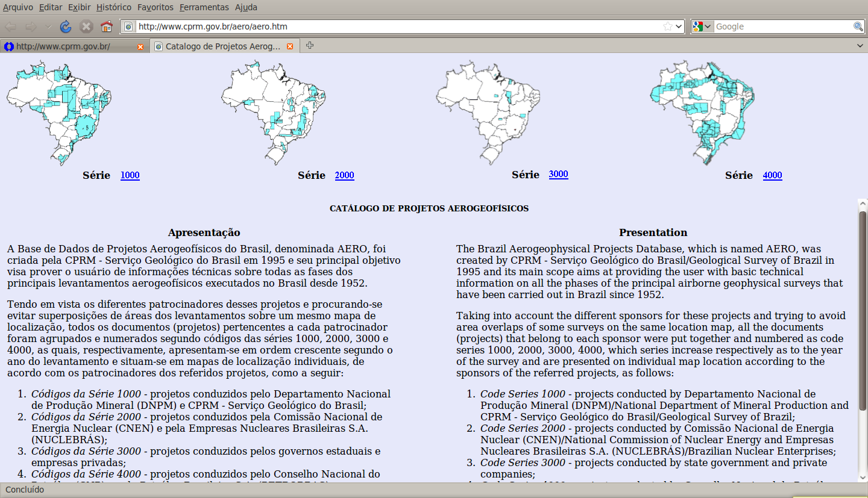This screenshot has height=498, width=868.
Task: Switch to the http://www.cprm.gov.br/ tab
Action: (x=74, y=46)
